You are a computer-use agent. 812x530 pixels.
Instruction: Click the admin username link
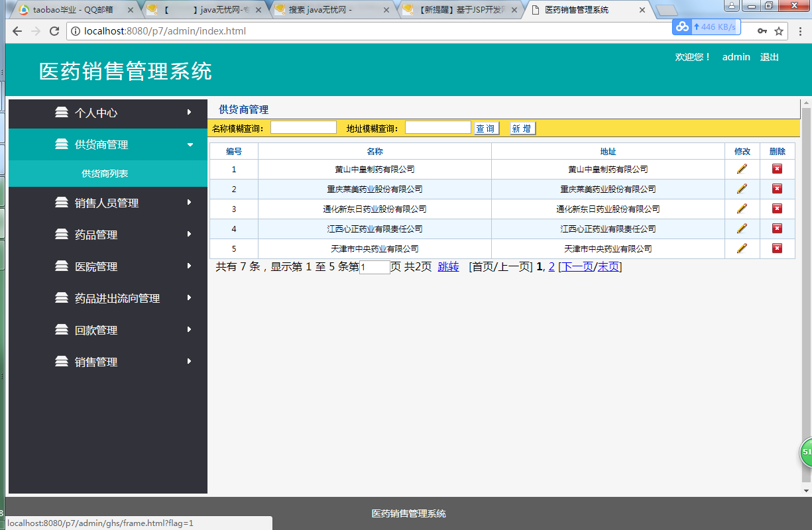point(736,57)
